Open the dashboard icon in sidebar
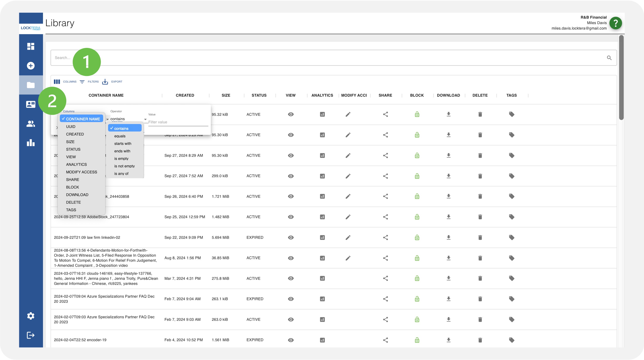644x360 pixels. coord(30,46)
